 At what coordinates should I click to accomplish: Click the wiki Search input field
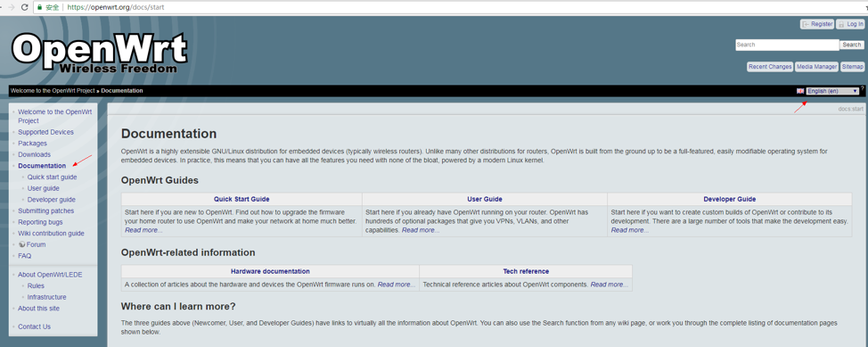(787, 45)
